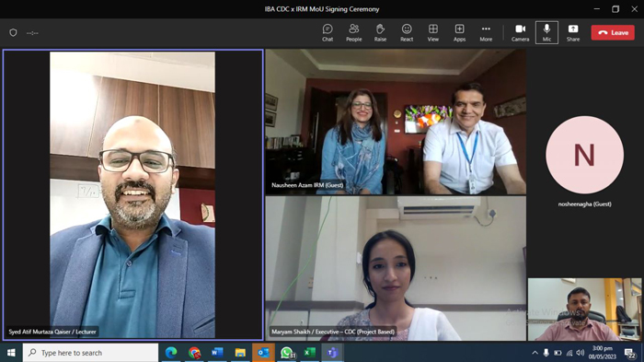Viewport: 644px width, 362px height.
Task: Mute the Mic
Action: pyautogui.click(x=546, y=32)
